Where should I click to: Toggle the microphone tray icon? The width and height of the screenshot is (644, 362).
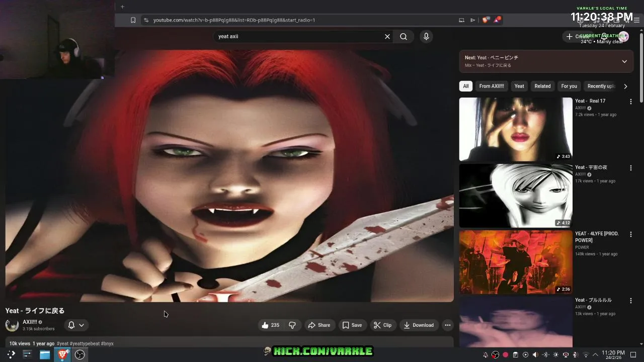coord(575,355)
